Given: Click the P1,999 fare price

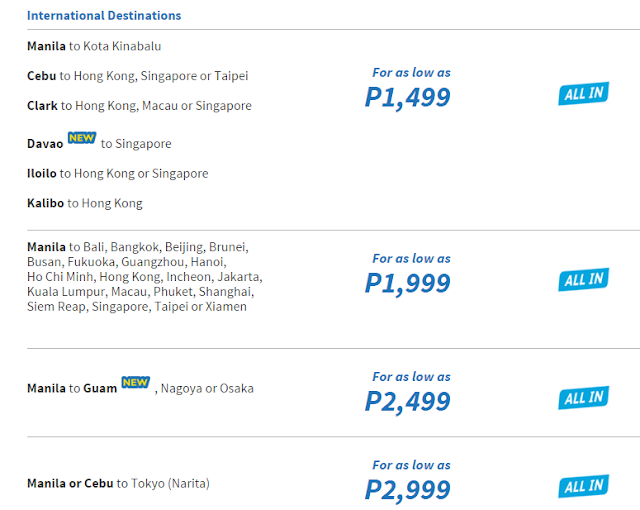Looking at the screenshot, I should point(408,283).
